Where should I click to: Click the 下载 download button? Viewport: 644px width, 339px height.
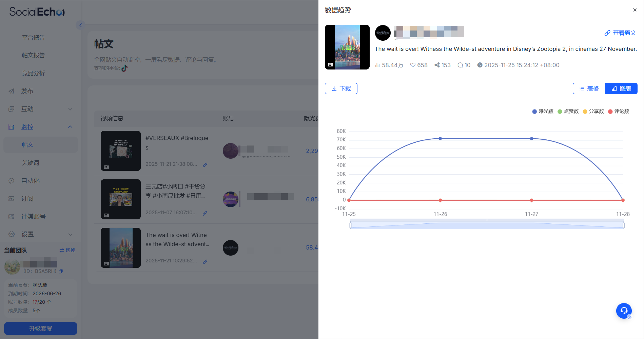[x=341, y=88]
